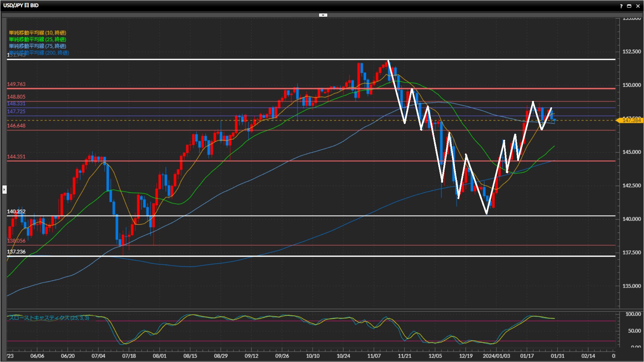Select the 25-period simple moving average label
This screenshot has width=644, height=362.
pos(38,39)
